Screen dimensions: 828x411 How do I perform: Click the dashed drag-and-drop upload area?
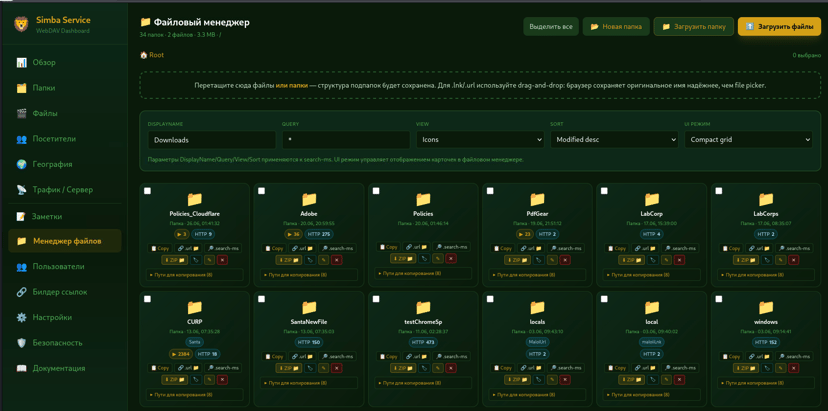tap(480, 85)
